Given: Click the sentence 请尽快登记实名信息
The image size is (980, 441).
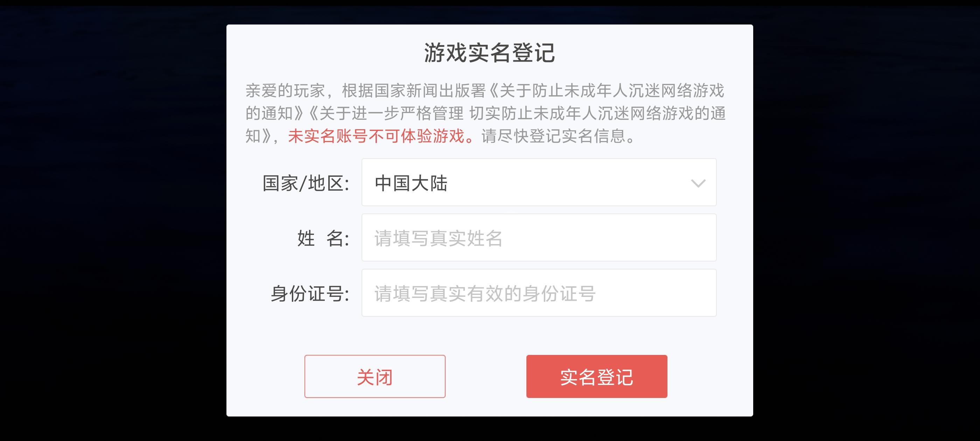Looking at the screenshot, I should 554,136.
